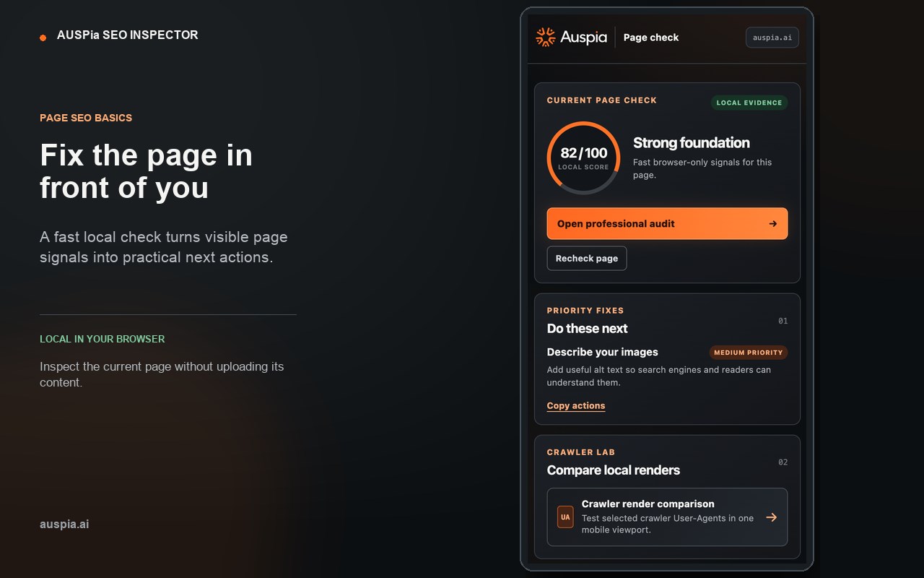This screenshot has height=578, width=924.
Task: Click the Auspia sunburst logo icon
Action: [545, 37]
